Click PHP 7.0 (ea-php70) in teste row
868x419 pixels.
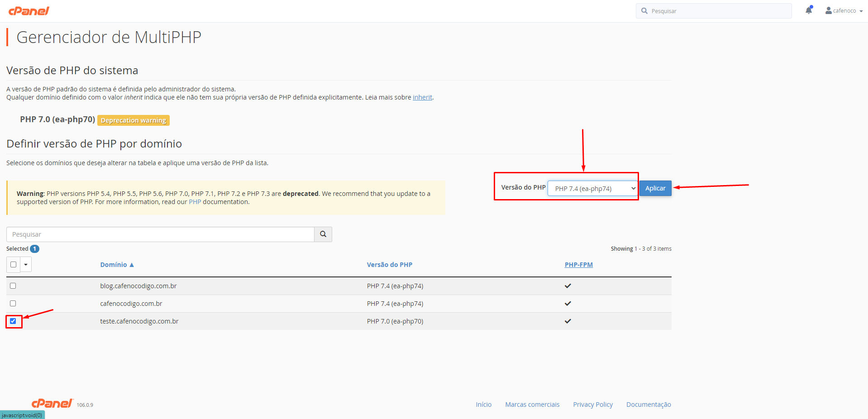[x=395, y=321]
